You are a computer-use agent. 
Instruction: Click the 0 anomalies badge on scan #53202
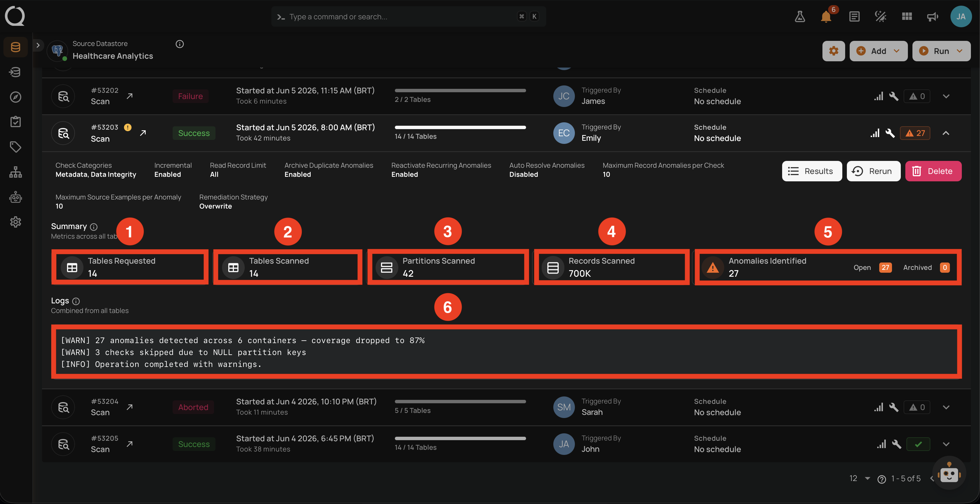917,96
